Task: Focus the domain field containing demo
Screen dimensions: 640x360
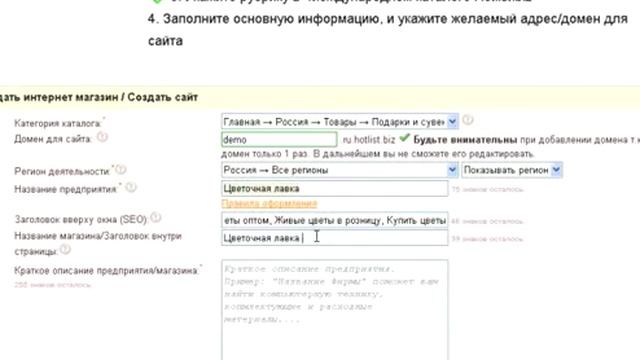Action: pos(279,140)
